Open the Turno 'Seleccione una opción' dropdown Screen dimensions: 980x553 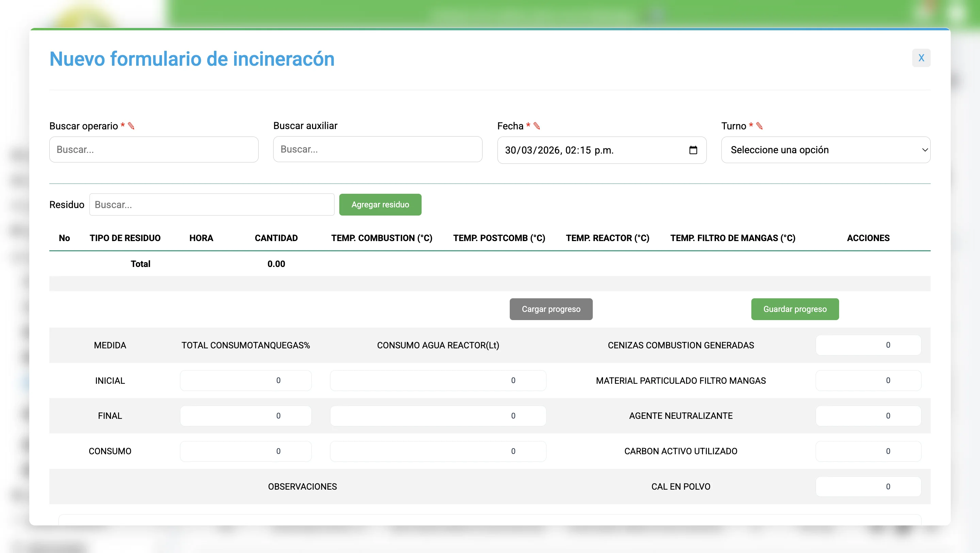825,150
